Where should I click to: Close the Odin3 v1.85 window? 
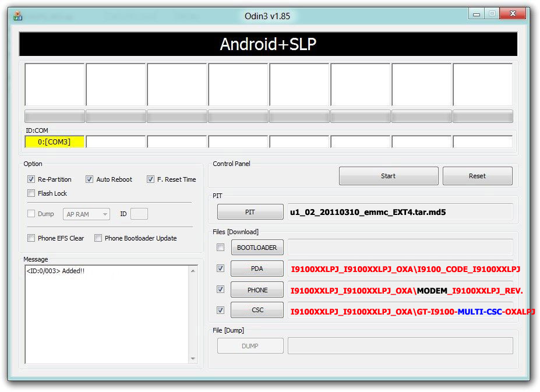coord(513,13)
